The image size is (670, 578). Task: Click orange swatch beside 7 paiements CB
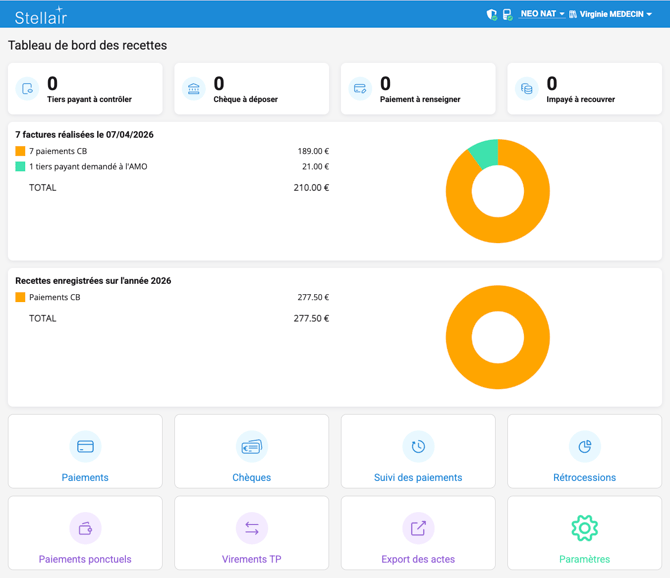coord(20,151)
